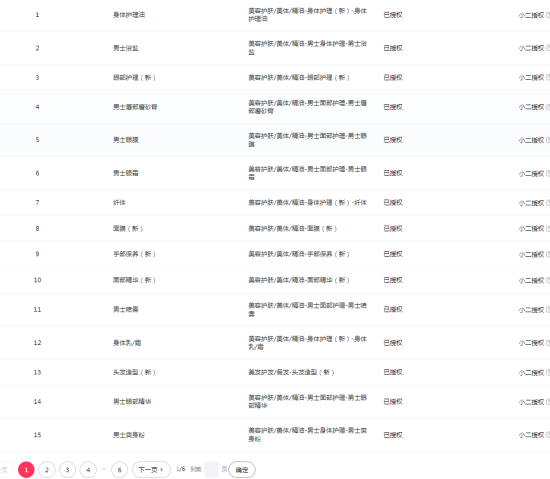The width and height of the screenshot is (550, 479).
Task: Go to page 4 of results
Action: 88,470
